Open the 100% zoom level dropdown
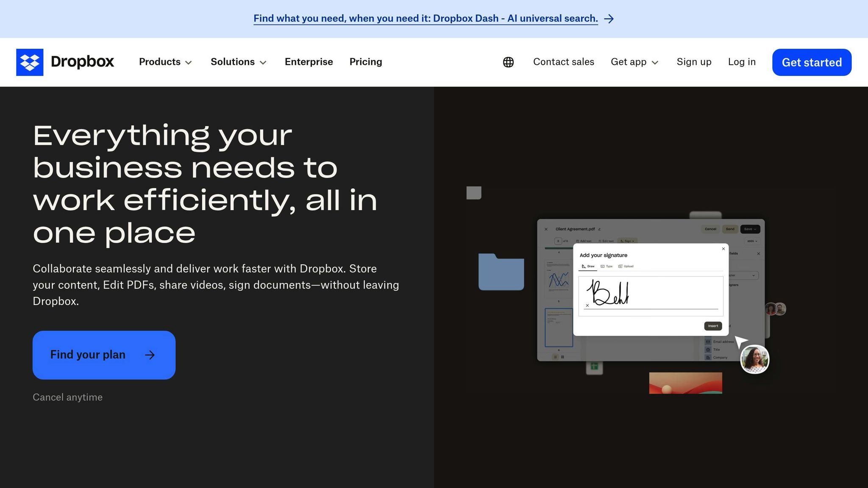Screen dimensions: 868x488 (x=751, y=241)
